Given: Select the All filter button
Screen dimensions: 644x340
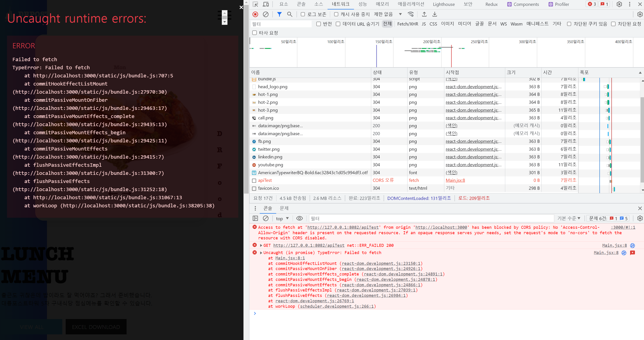Looking at the screenshot, I should (x=387, y=24).
